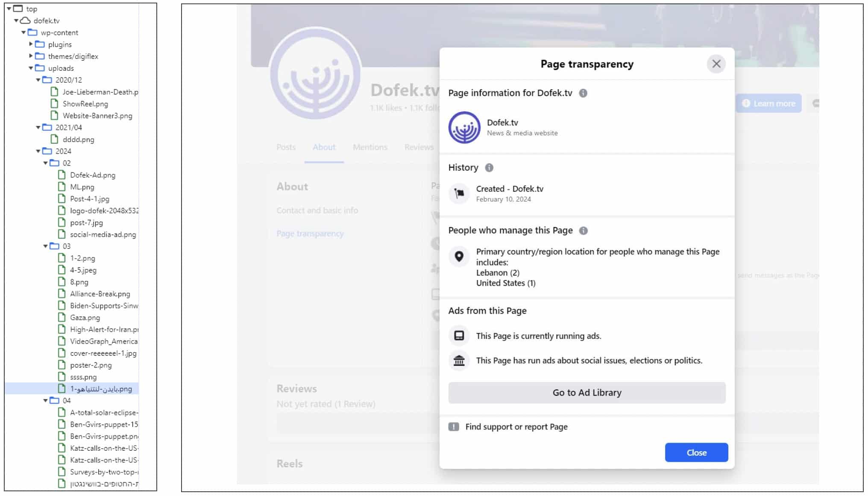
Task: Click the report icon beside Find support
Action: point(454,427)
